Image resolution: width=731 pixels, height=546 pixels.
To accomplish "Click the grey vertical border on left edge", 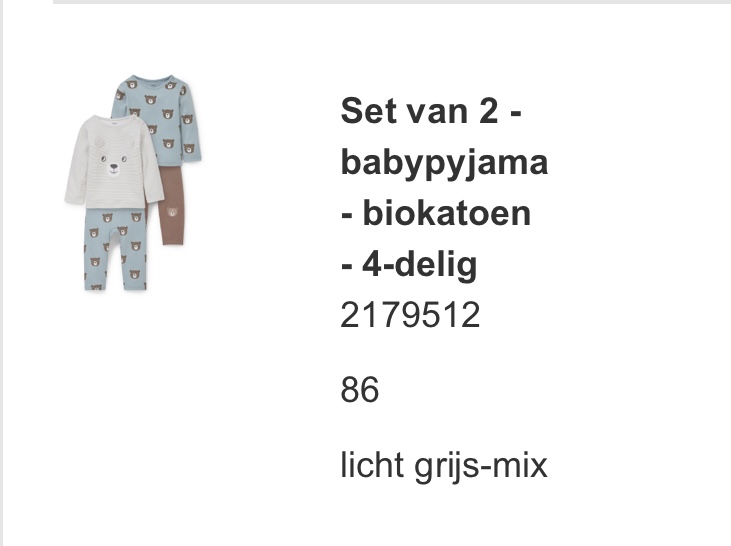I will [1, 273].
